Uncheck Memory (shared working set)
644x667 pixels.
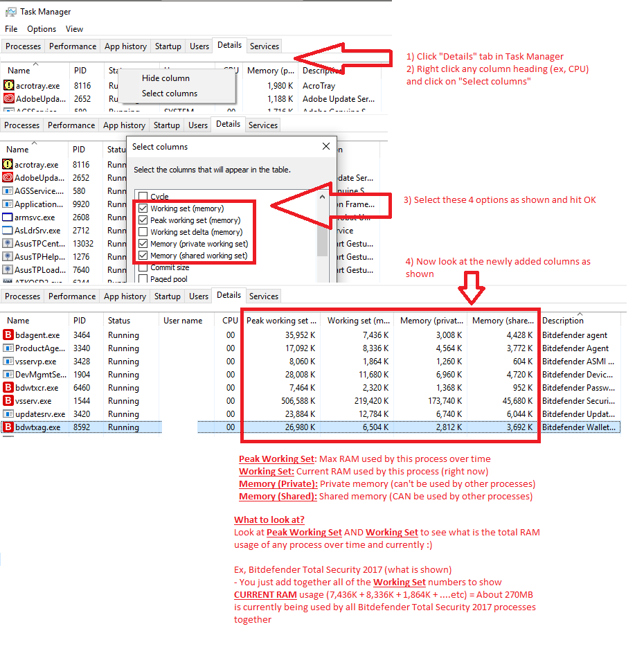click(143, 255)
